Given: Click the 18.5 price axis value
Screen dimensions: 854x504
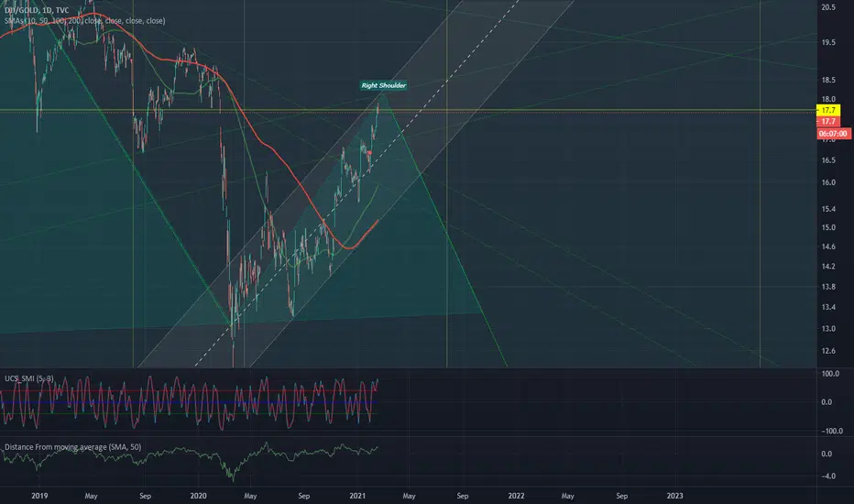Looking at the screenshot, I should click(828, 80).
